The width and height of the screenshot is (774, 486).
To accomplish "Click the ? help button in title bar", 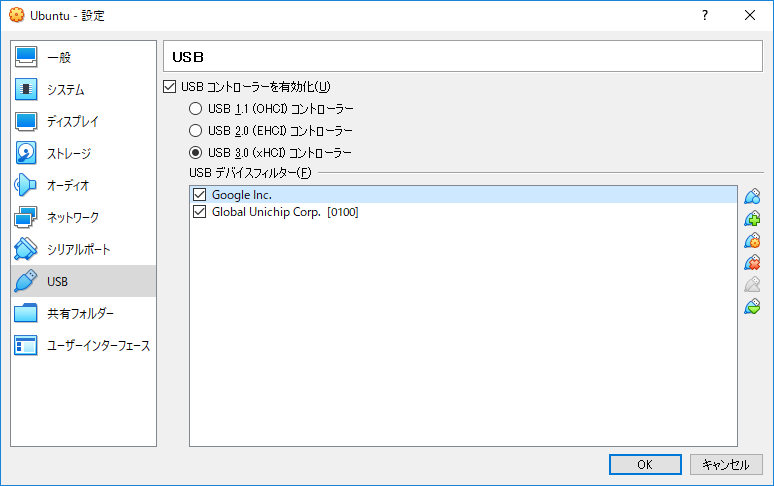I will (x=705, y=15).
